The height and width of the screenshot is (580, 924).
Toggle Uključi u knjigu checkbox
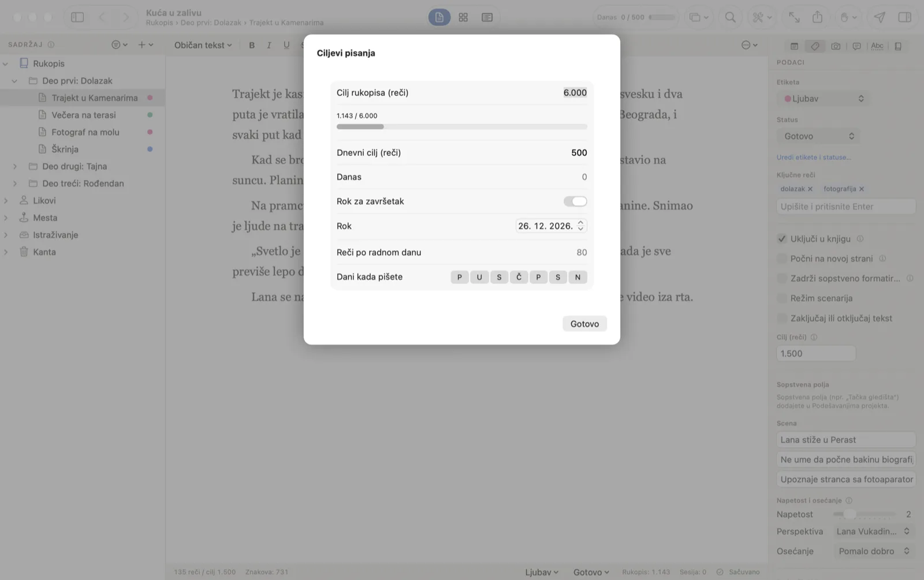coord(782,239)
